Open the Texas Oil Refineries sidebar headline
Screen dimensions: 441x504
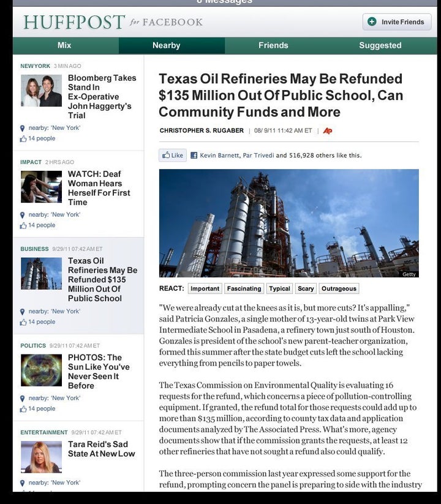coord(102,280)
